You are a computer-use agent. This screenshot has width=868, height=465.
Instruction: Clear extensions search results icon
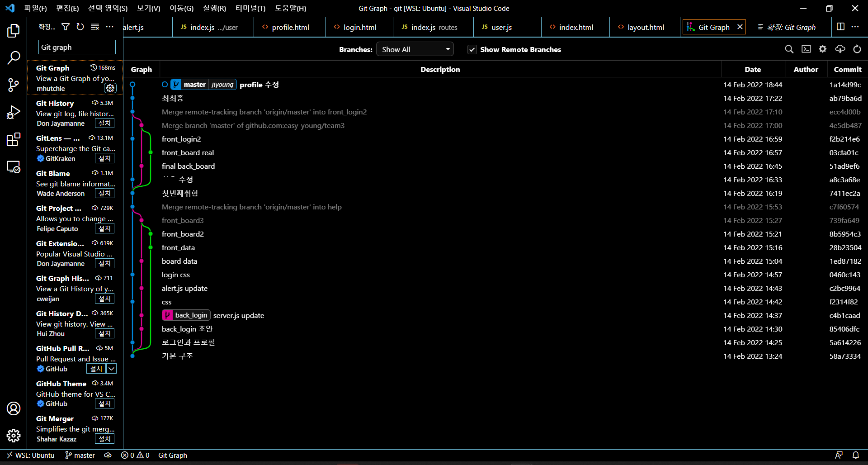[95, 27]
